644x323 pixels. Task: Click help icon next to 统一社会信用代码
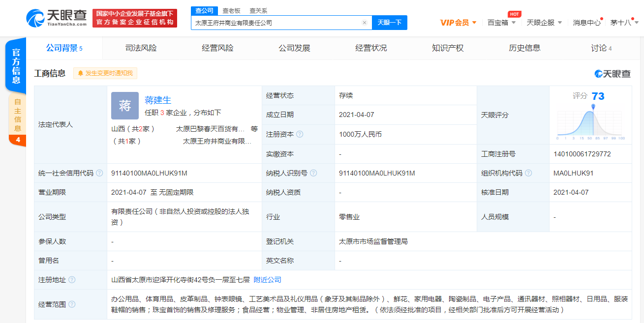point(99,173)
